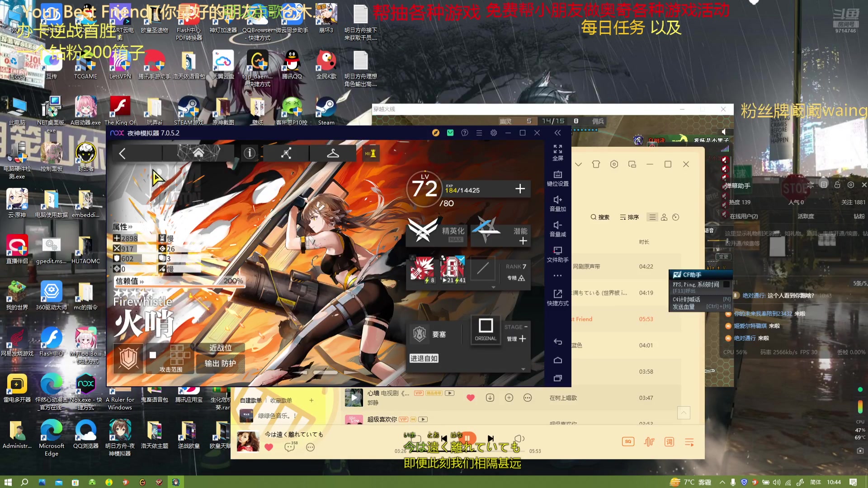This screenshot has width=868, height=488.
Task: Open the operator network relations icon
Action: coord(286,153)
